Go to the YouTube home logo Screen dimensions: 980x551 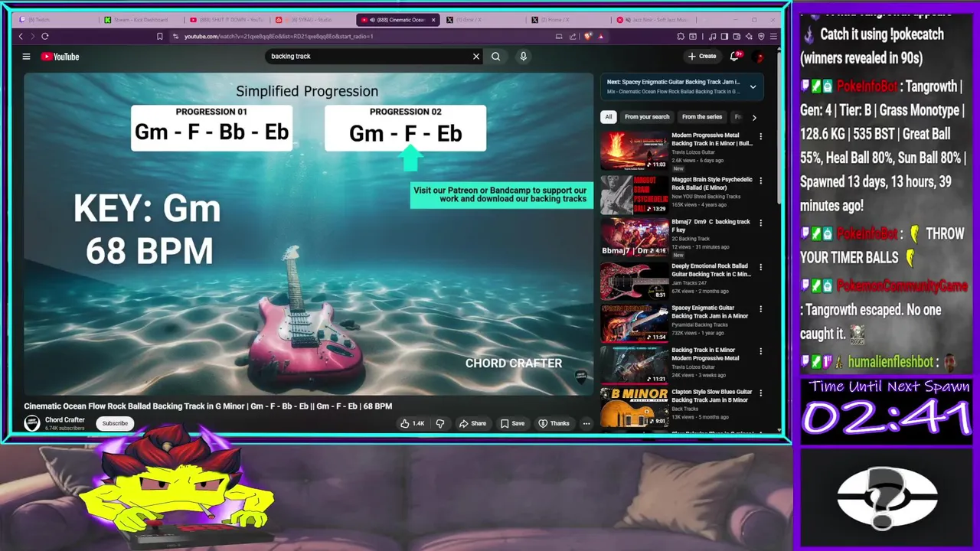tap(60, 56)
